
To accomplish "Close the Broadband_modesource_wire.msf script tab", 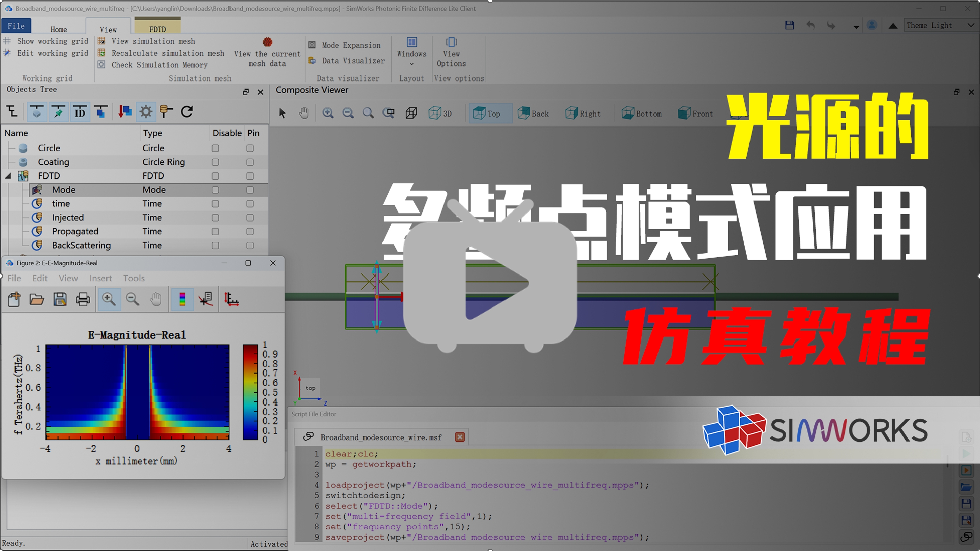I will click(460, 437).
